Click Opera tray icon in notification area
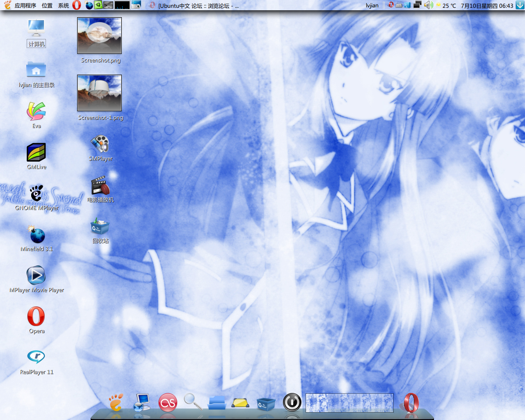The height and width of the screenshot is (420, 525). 391,5
